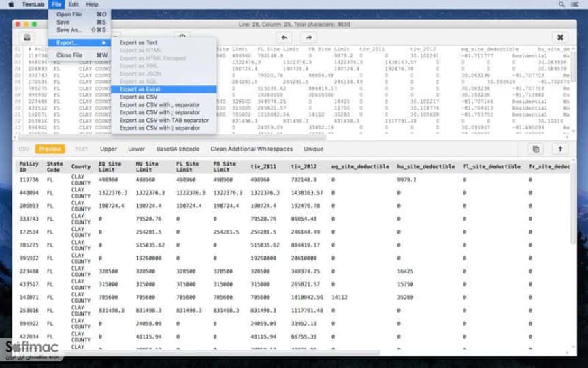Click the EQ Site Limit column header
588x368 pixels.
110,167
